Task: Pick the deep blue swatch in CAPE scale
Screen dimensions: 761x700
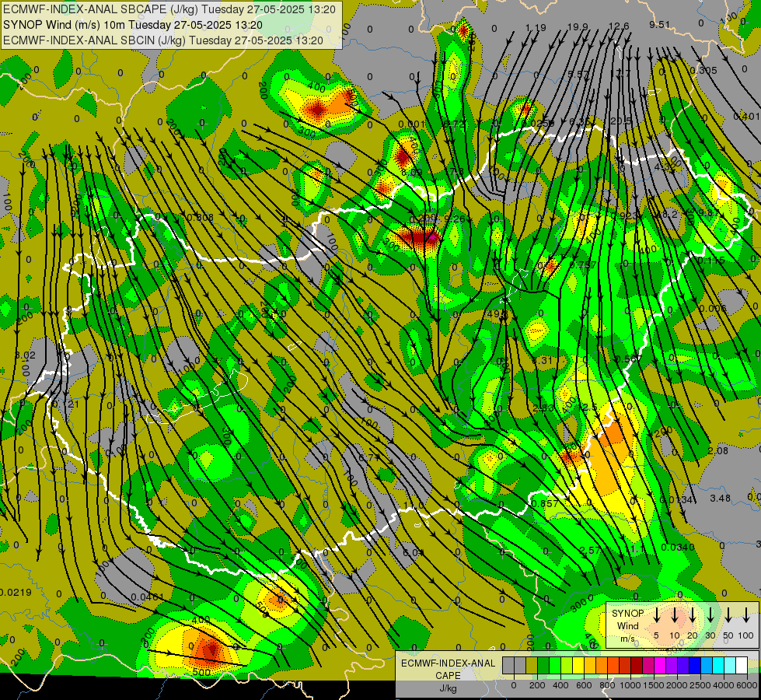Action: point(695,665)
